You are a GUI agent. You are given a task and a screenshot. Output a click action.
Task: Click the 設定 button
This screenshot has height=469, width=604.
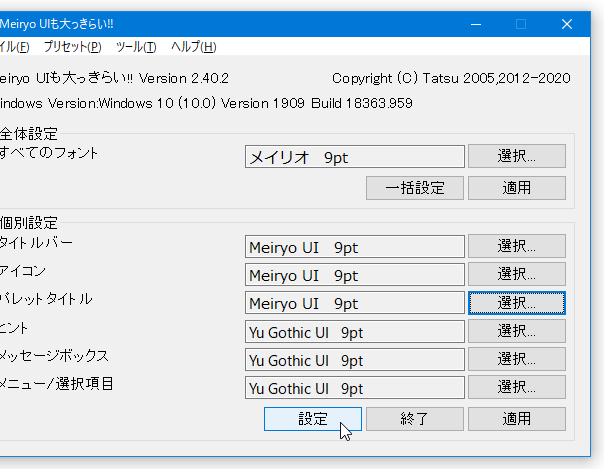(312, 419)
